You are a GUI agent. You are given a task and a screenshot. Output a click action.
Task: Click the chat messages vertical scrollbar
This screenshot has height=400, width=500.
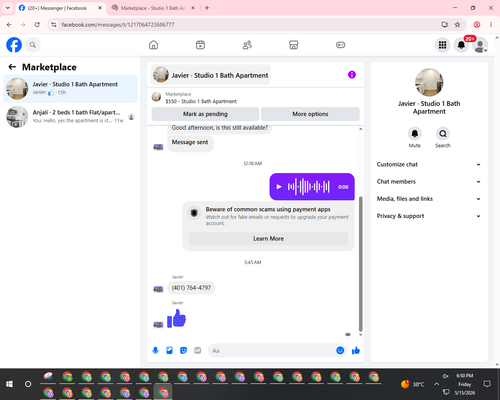pyautogui.click(x=360, y=263)
